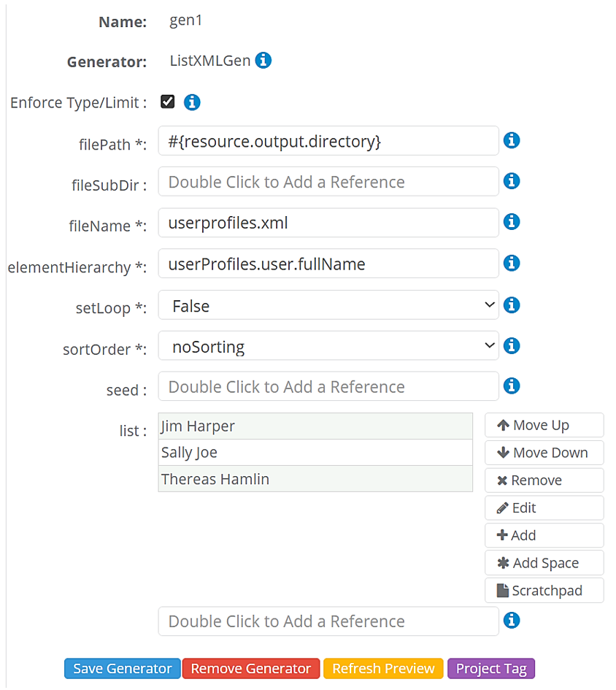616x690 pixels.
Task: Click Move Down button for the list
Action: click(x=544, y=453)
